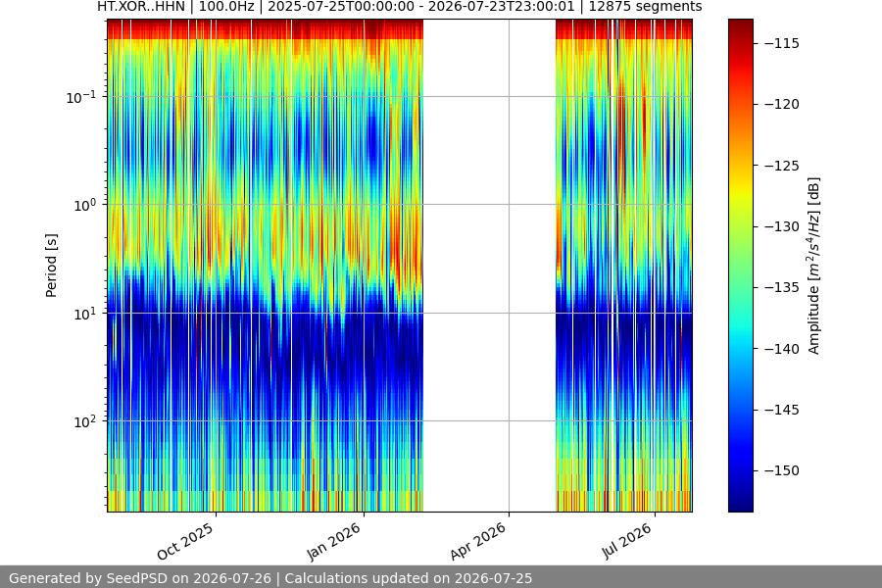Click the amplitude colorbar gradient strip
The height and width of the screenshot is (588, 882).
tap(740, 266)
